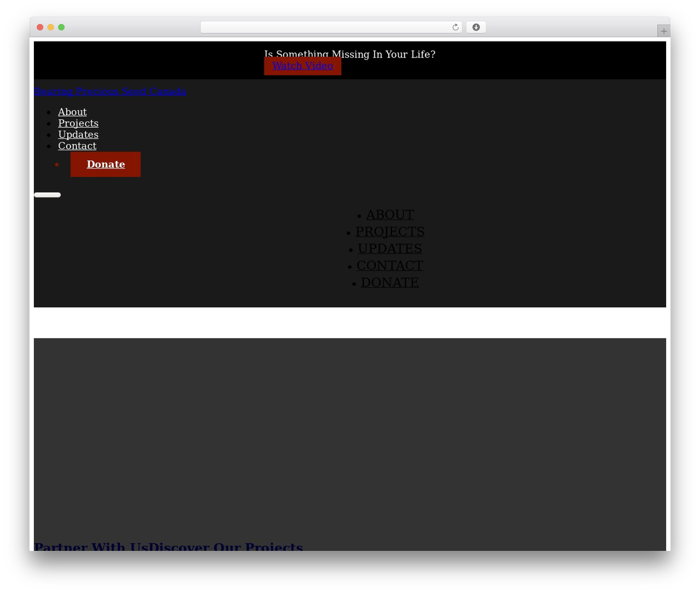Click the "Is Something Missing In Your Life?" text
The image size is (700, 593).
click(x=350, y=54)
